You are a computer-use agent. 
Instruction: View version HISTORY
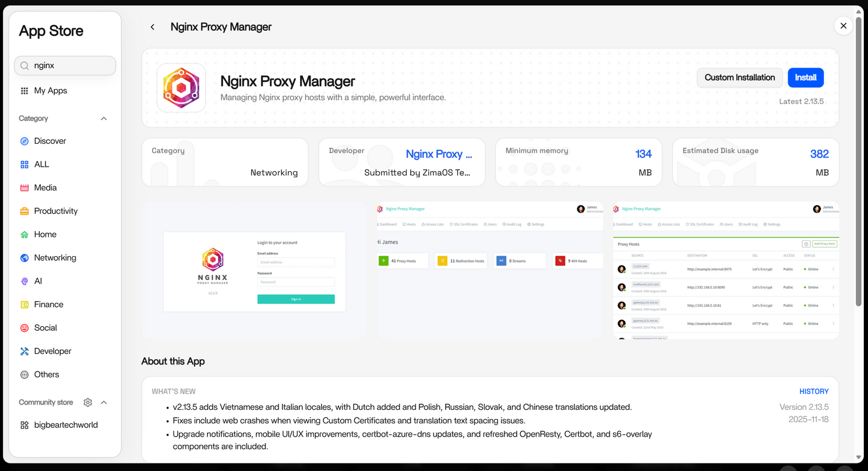point(814,391)
